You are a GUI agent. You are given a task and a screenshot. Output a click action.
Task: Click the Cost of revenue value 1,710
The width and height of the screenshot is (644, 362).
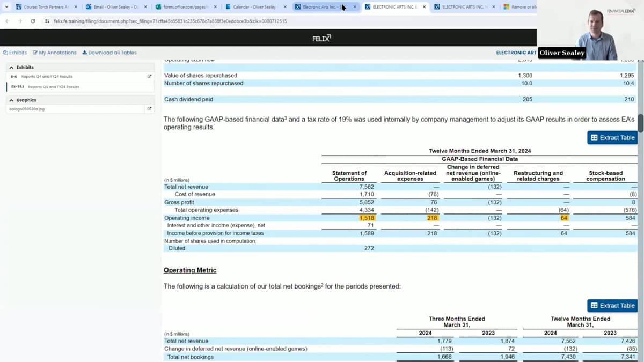click(367, 194)
